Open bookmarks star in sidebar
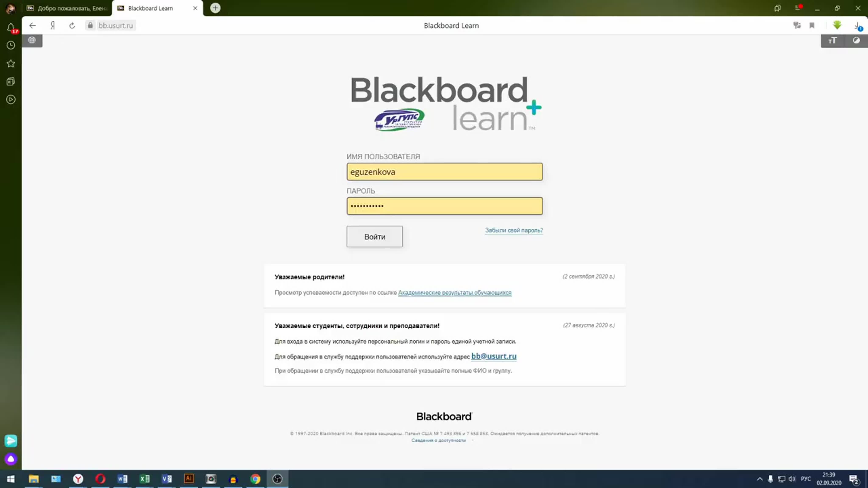Image resolution: width=868 pixels, height=488 pixels. pyautogui.click(x=11, y=63)
